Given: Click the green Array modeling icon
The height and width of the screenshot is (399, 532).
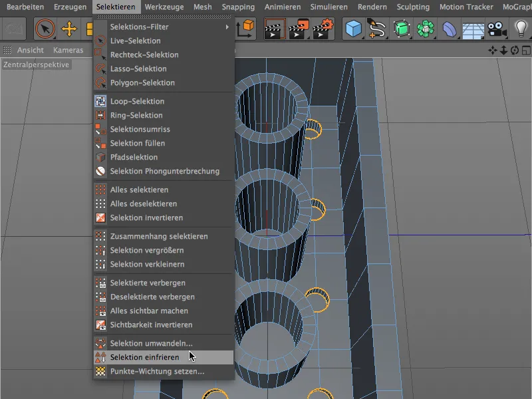Looking at the screenshot, I should tap(426, 29).
